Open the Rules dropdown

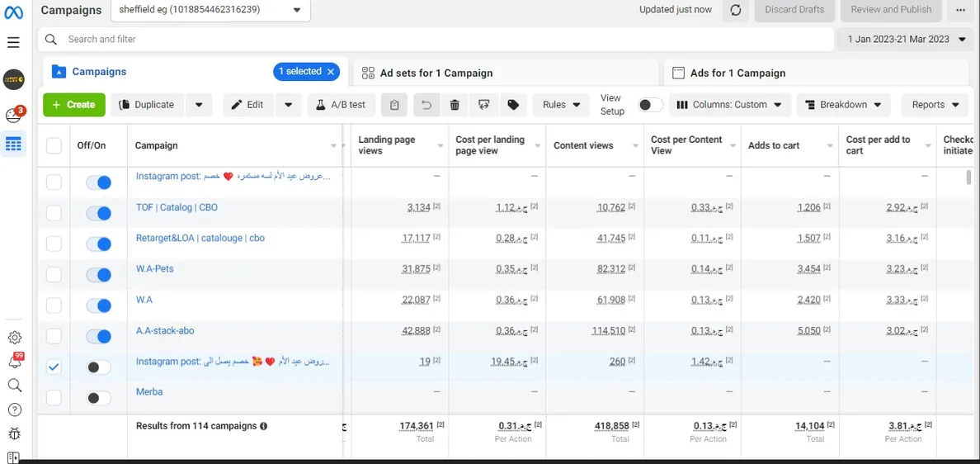(x=561, y=105)
